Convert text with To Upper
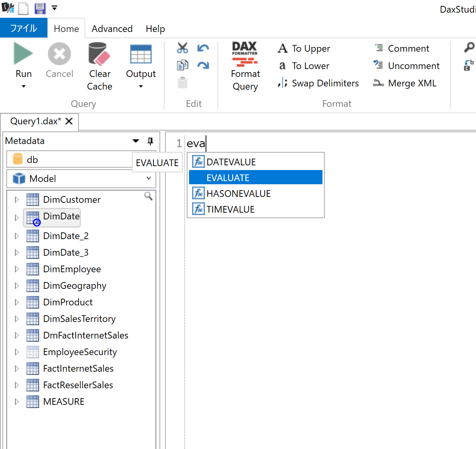The height and width of the screenshot is (449, 476). (304, 49)
